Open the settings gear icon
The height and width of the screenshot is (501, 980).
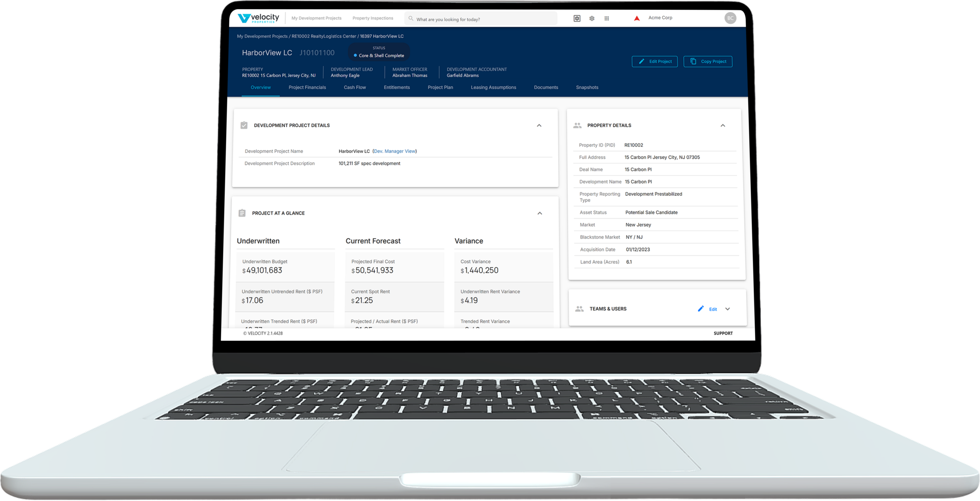tap(592, 18)
